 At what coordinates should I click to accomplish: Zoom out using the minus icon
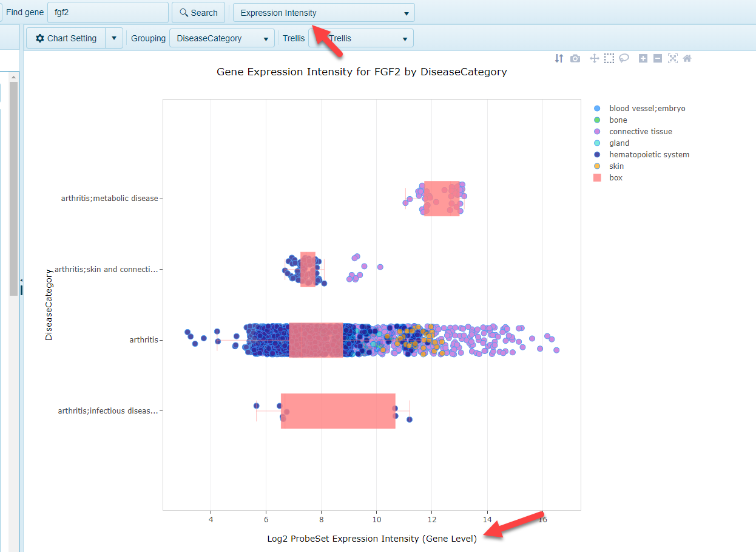point(658,58)
